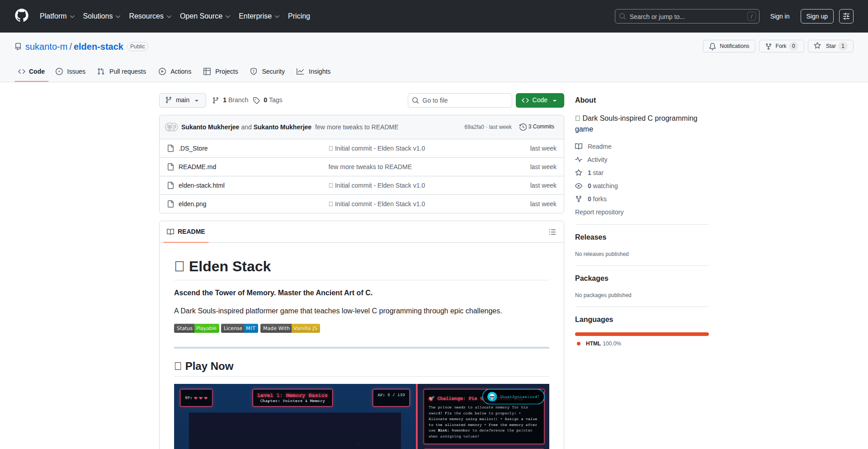Open the README outline list icon

click(552, 232)
